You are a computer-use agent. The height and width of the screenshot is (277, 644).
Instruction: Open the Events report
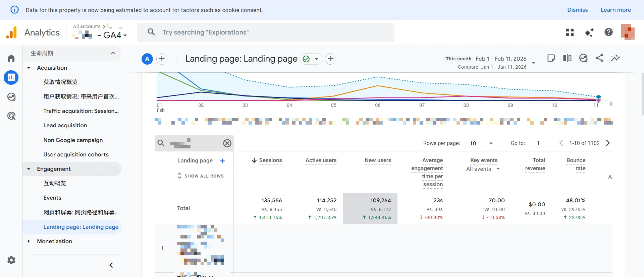[x=52, y=198]
